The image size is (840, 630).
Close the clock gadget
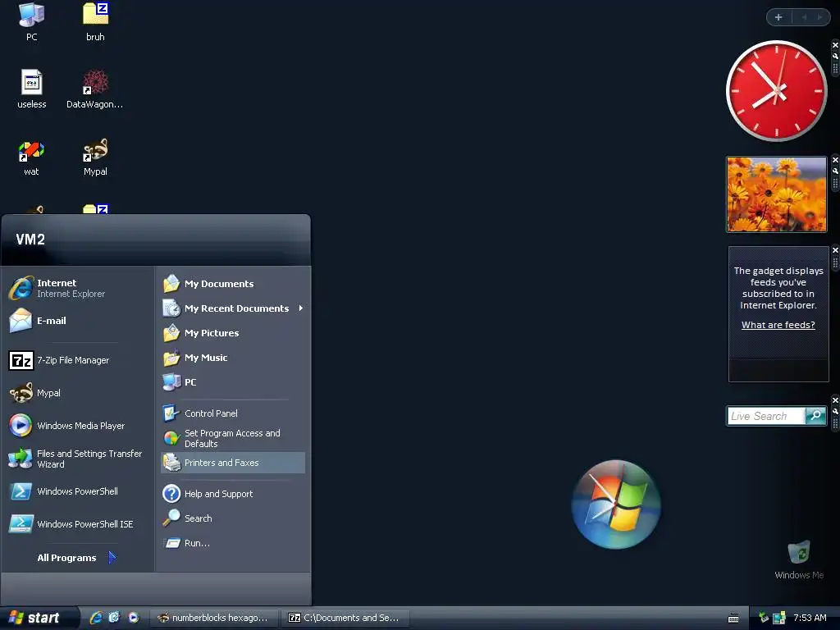(835, 45)
